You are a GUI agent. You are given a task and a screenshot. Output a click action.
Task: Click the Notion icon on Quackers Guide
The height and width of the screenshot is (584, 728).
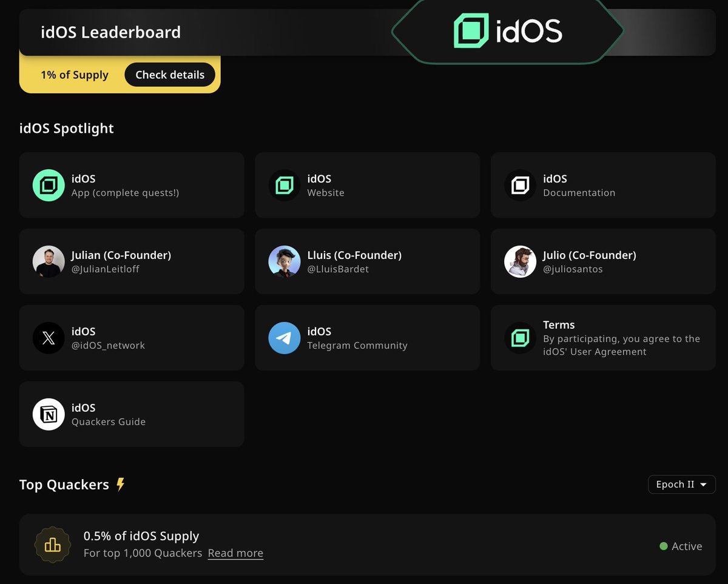(49, 414)
